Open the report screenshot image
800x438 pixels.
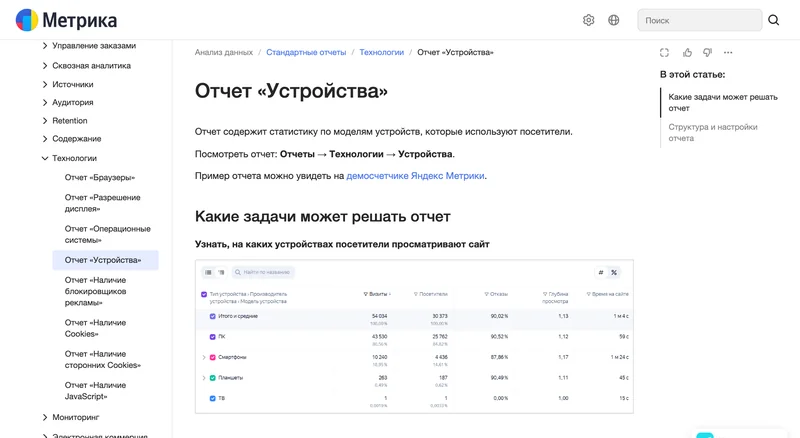pos(414,336)
